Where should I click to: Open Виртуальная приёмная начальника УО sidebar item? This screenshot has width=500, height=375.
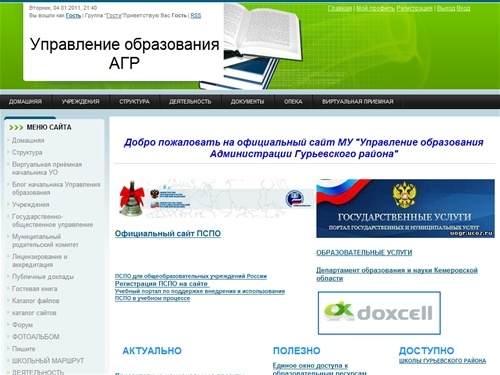(47, 168)
